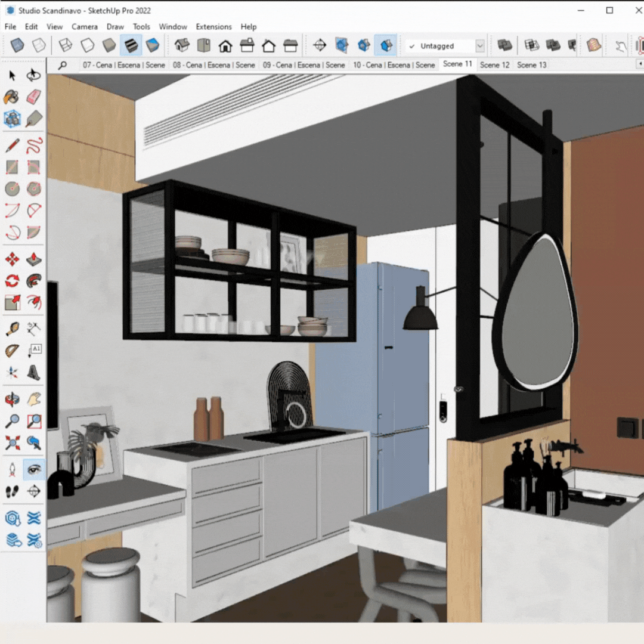The height and width of the screenshot is (644, 644).
Task: Toggle X-ray face style
Action: (x=17, y=45)
